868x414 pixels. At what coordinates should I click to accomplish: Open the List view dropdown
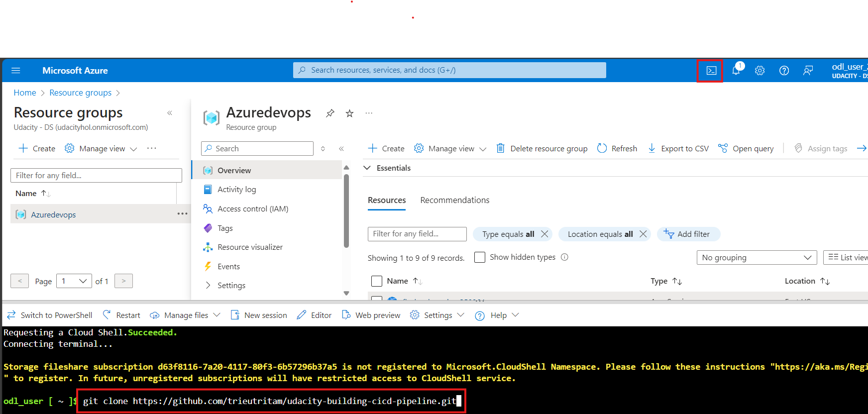click(x=846, y=257)
